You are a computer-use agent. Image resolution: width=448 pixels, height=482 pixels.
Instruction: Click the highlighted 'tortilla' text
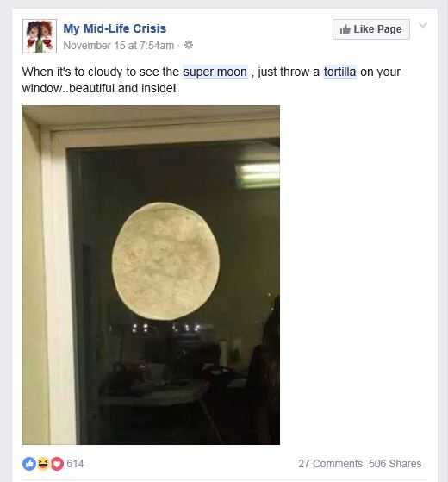[340, 72]
